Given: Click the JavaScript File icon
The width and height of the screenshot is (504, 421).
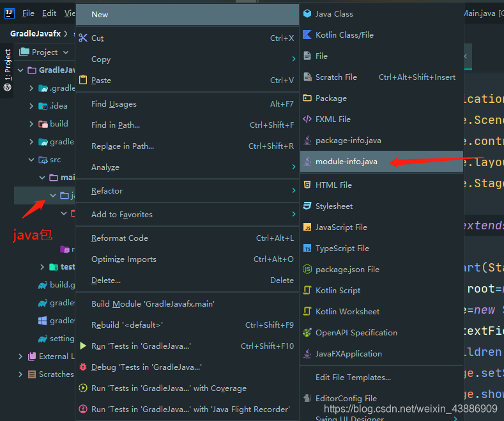Looking at the screenshot, I should click(307, 227).
